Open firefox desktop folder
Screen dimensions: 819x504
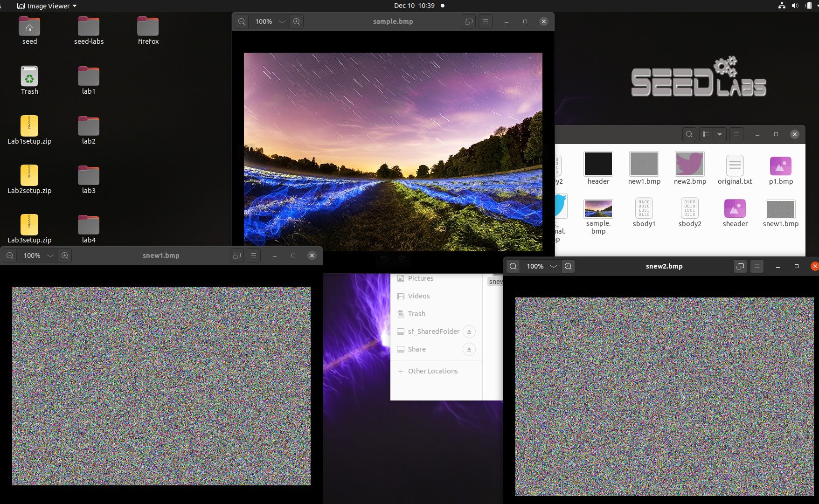(148, 31)
